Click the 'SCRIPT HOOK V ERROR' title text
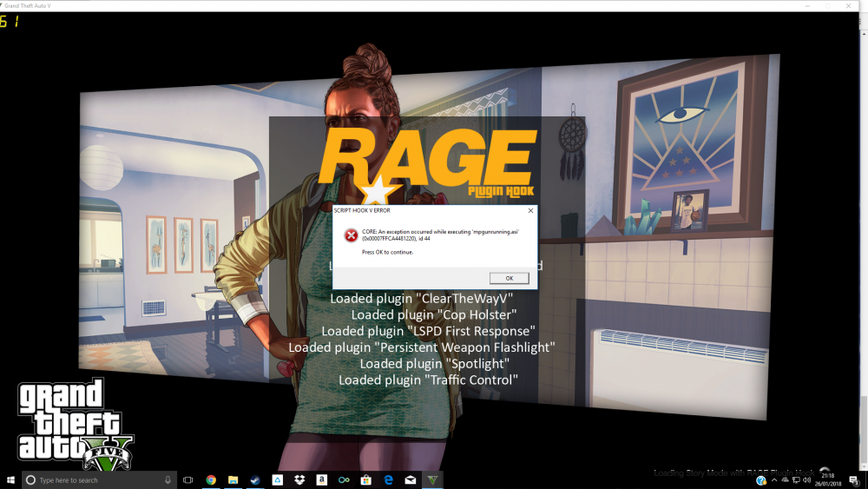 362,210
